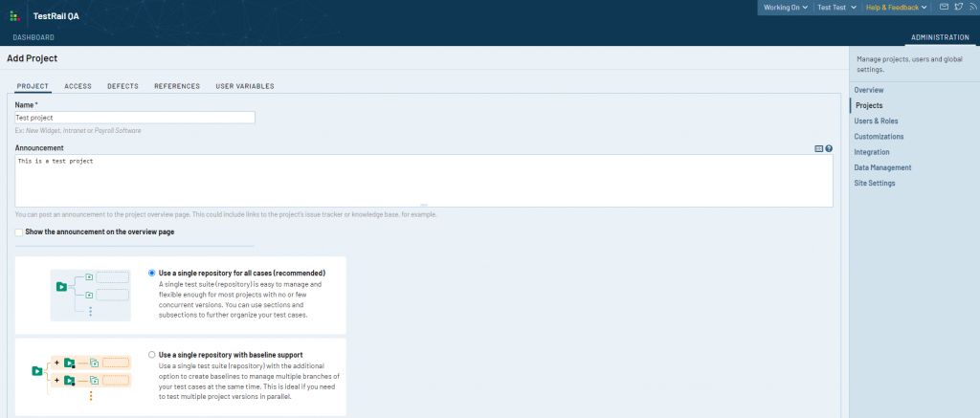Open Integration in the admin sidebar
Viewport: 980px width, 418px height.
(872, 152)
